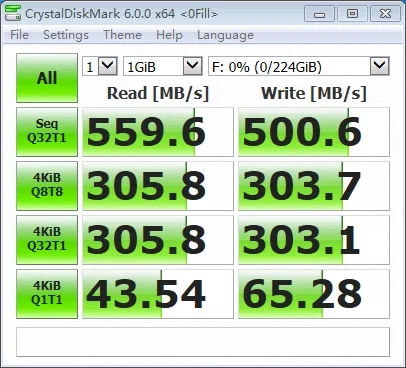Close the CrystalDiskMark window
This screenshot has width=406, height=368.
pos(385,14)
